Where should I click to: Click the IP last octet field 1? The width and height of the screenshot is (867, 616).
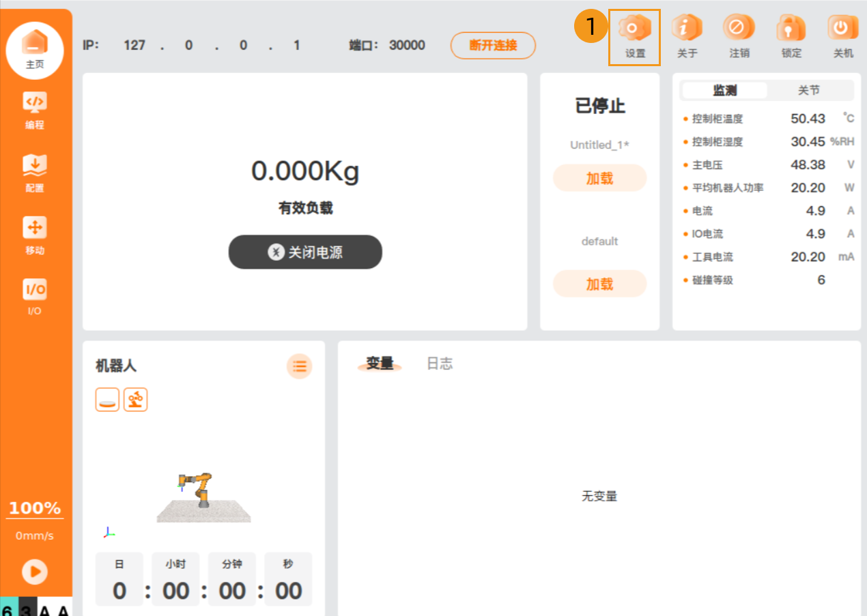(296, 46)
